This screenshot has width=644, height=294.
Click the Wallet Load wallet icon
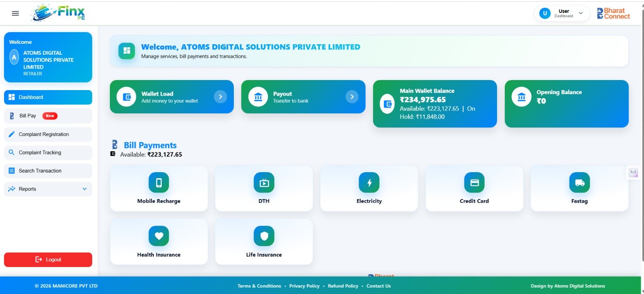pos(126,97)
